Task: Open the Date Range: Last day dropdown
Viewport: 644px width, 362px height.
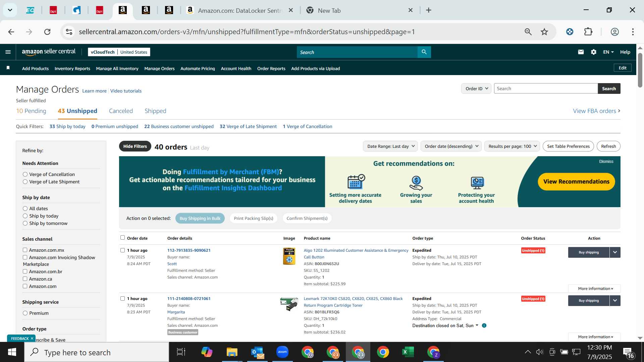Action: pyautogui.click(x=390, y=146)
